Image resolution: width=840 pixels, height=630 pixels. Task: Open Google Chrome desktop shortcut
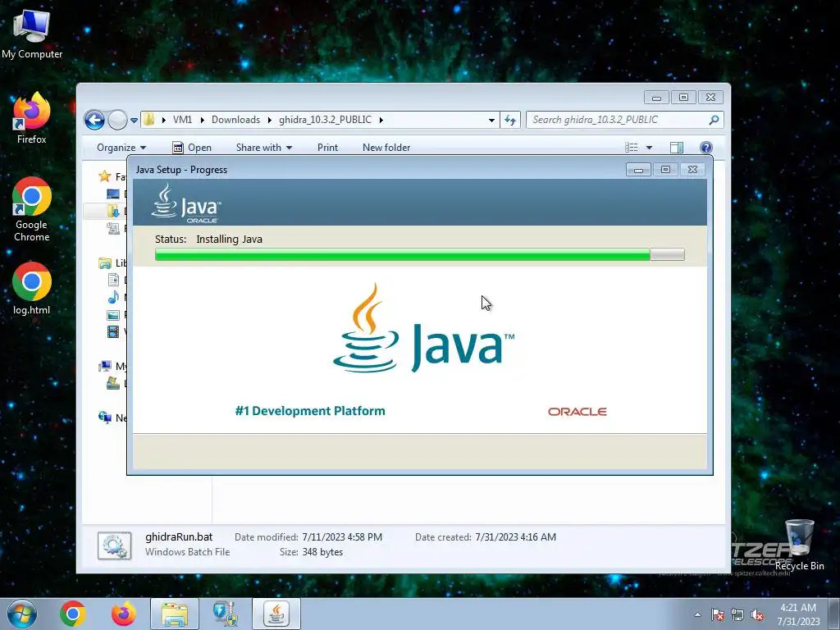32,209
